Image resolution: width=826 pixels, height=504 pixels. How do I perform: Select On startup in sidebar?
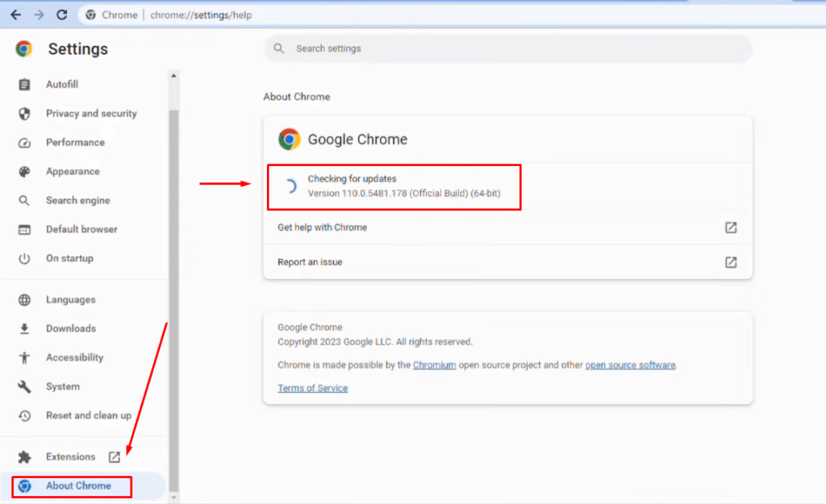(x=69, y=258)
